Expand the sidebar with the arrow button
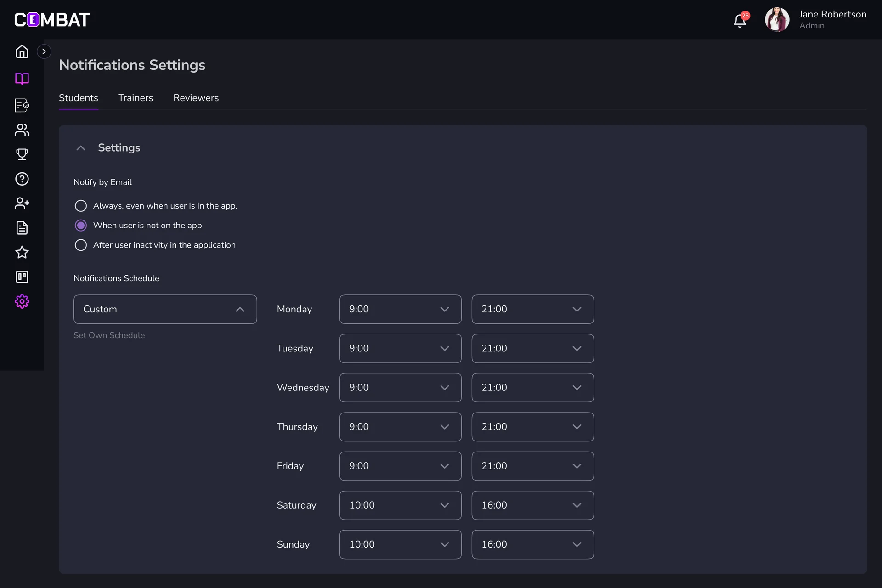882x588 pixels. pyautogui.click(x=44, y=51)
